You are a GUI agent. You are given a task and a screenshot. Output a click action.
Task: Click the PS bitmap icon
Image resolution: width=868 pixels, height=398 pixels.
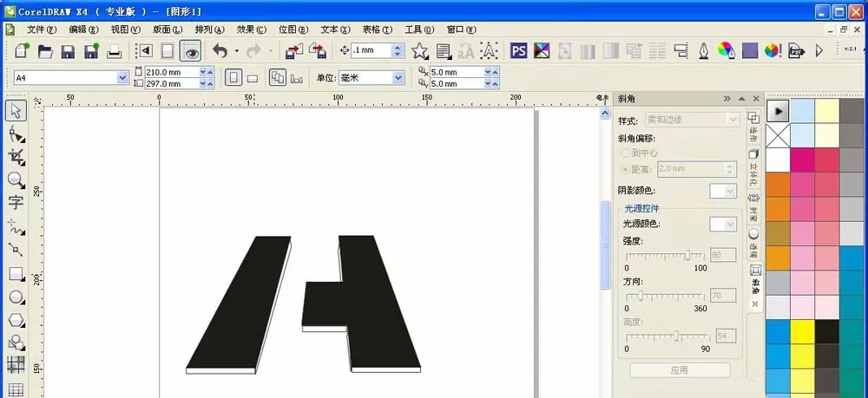click(518, 51)
